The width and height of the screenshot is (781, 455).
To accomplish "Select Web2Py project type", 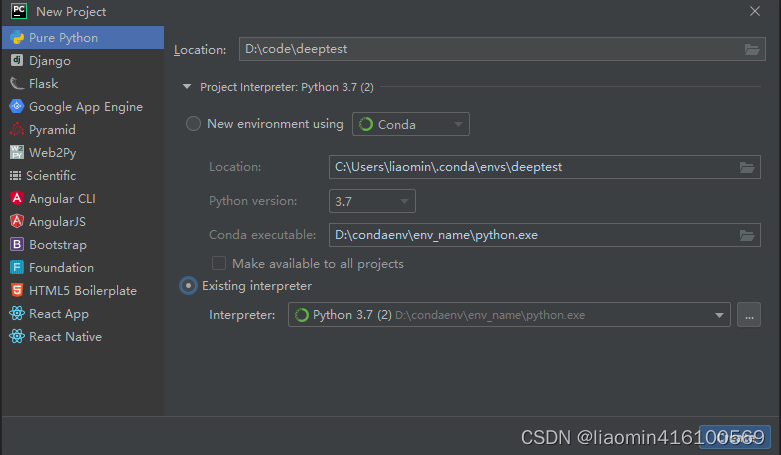I will coord(83,152).
